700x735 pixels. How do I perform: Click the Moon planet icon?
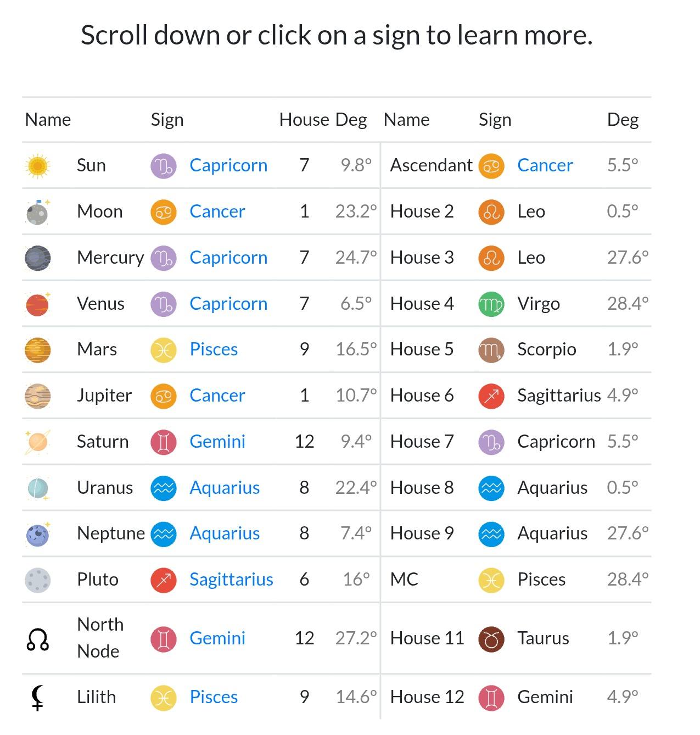(37, 211)
